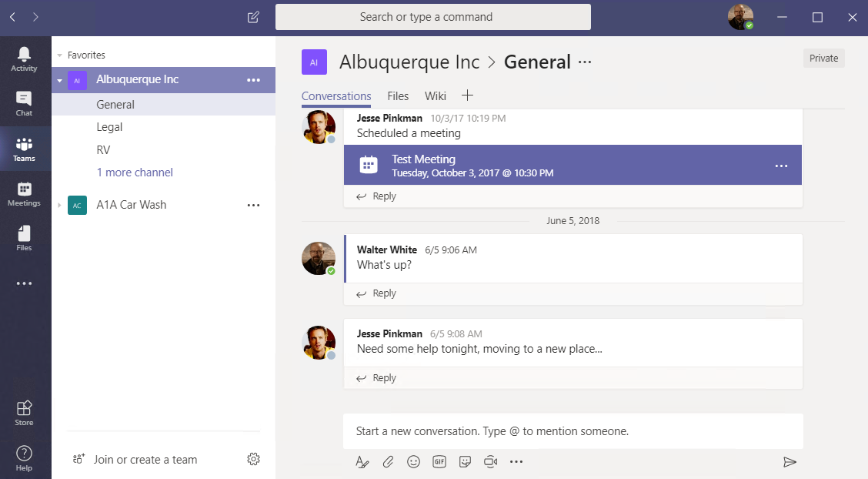
Task: Open the Meetings calendar
Action: (x=24, y=194)
